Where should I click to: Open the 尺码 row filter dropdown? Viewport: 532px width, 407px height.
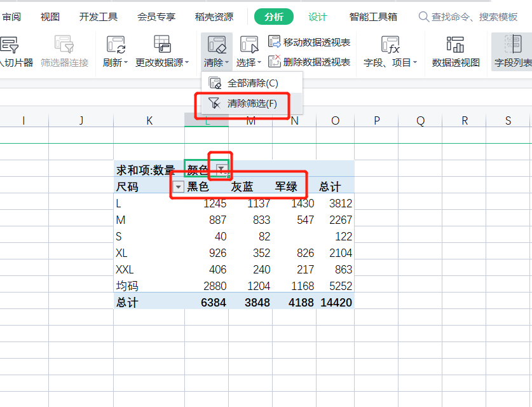point(178,187)
